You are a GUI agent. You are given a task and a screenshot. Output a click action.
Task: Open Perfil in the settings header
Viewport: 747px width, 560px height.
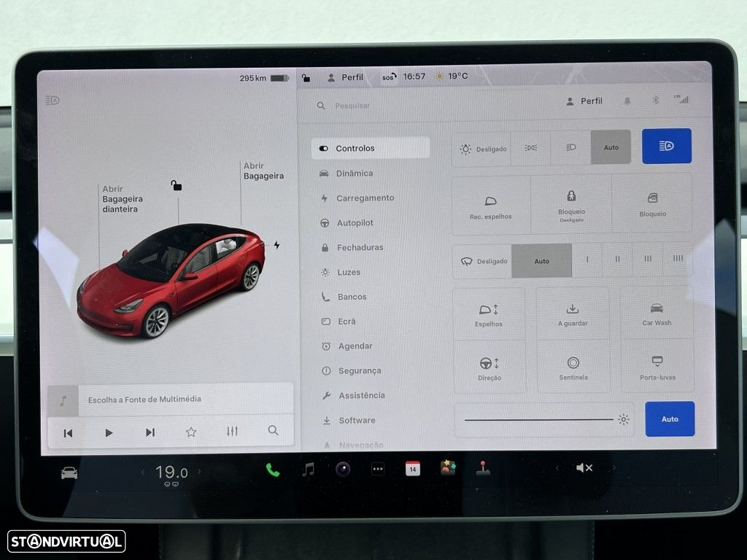[x=584, y=101]
